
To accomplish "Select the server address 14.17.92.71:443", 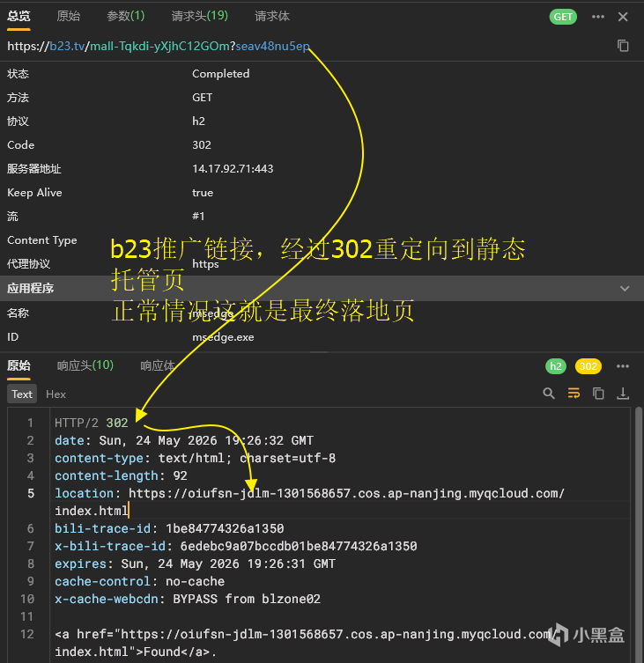I will coord(233,169).
